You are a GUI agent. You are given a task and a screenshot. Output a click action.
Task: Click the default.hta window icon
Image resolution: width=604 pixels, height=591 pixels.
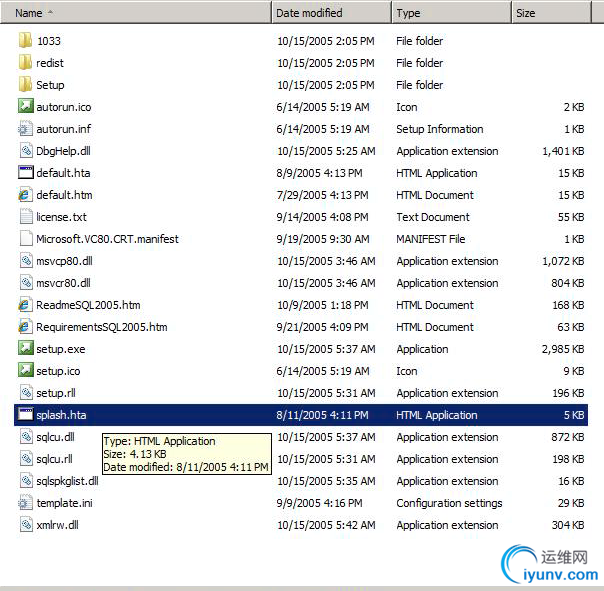[25, 172]
